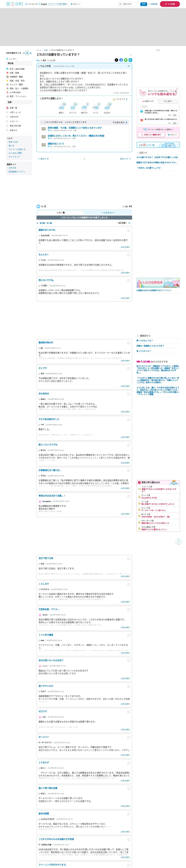
Task: Toggle bookmark on reply 夫の会社は
Action: point(129,394)
